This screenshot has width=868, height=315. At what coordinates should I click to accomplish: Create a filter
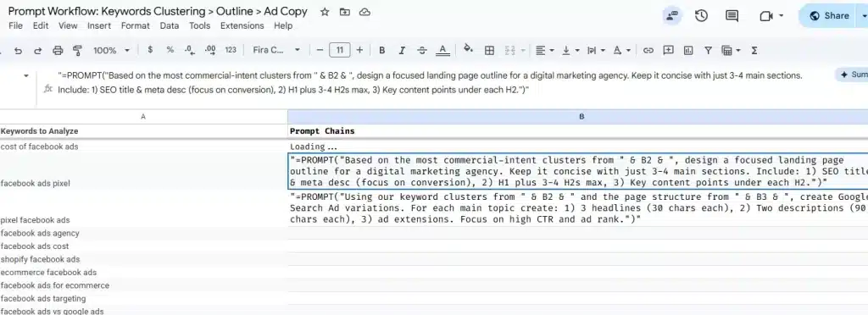click(708, 50)
